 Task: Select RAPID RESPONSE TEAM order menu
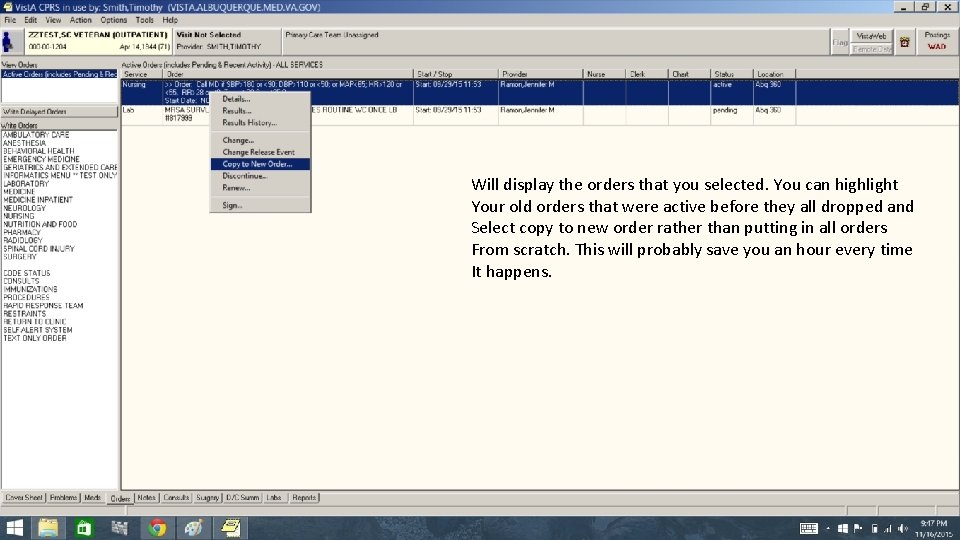point(43,306)
